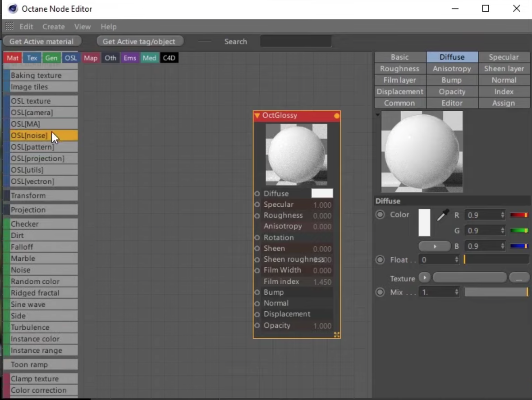Click the node editor grid handle icon
Image resolution: width=532 pixels, height=400 pixels.
pos(9,26)
